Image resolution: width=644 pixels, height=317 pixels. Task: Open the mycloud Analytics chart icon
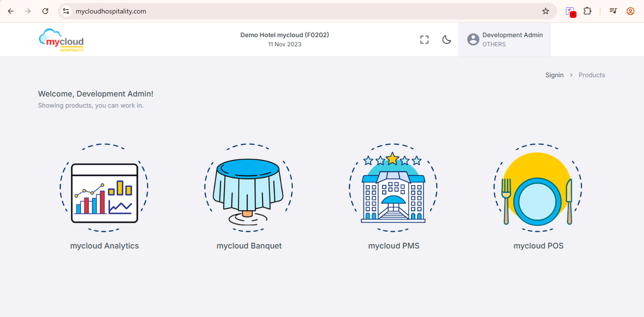point(104,187)
